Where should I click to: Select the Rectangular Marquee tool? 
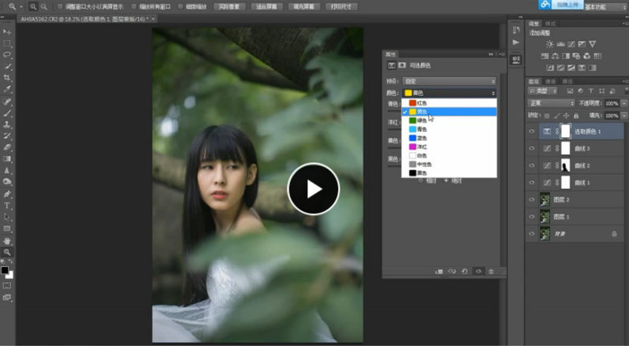pos(7,43)
